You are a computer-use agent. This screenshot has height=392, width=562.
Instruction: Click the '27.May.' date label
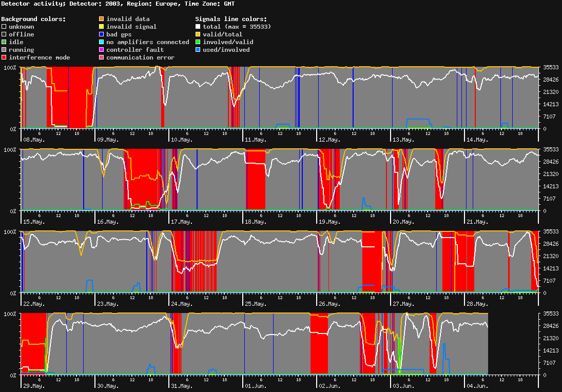click(403, 304)
